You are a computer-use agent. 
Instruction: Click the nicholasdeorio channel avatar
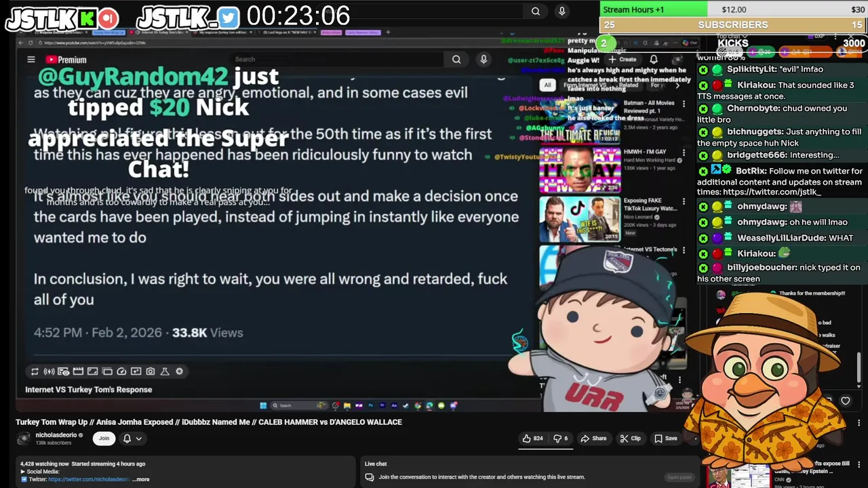click(x=24, y=439)
